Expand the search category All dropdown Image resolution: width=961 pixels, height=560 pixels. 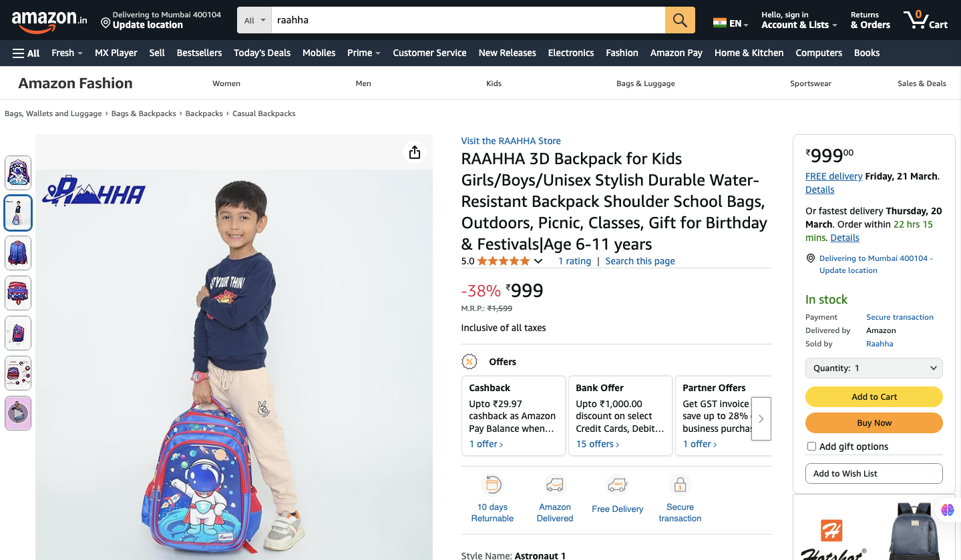point(254,20)
